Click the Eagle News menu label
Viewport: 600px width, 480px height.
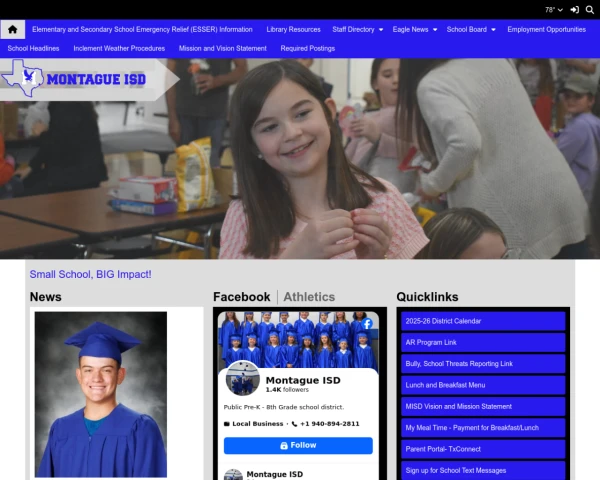pos(410,29)
